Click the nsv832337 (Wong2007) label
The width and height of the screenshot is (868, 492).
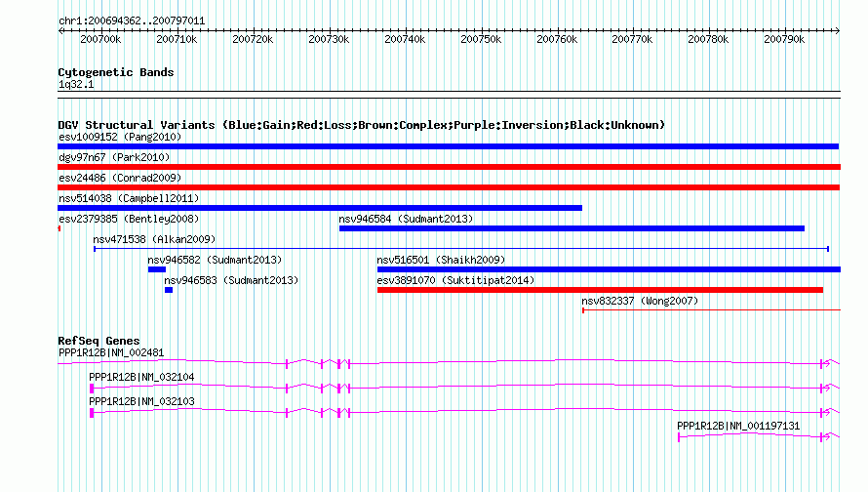(x=640, y=301)
